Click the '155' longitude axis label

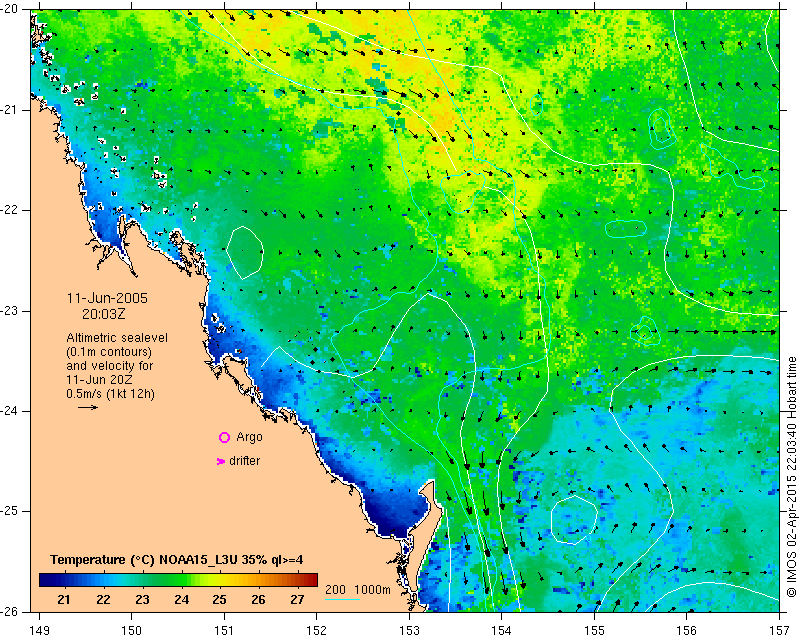click(x=594, y=631)
